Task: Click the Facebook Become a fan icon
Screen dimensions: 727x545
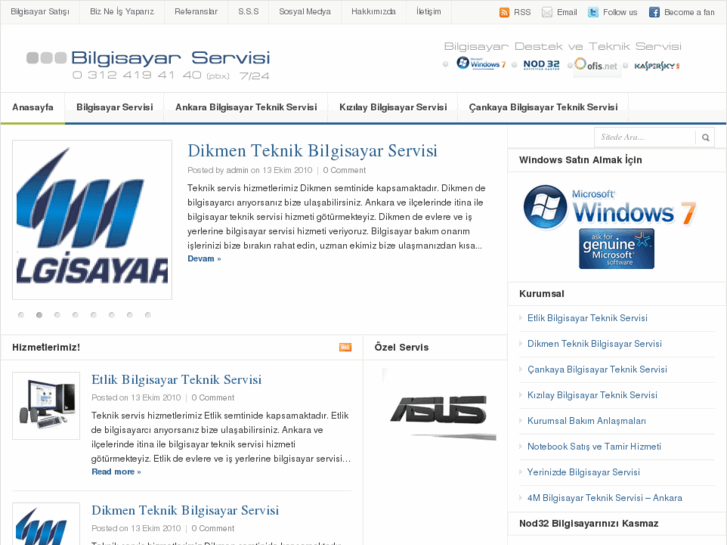Action: [654, 13]
